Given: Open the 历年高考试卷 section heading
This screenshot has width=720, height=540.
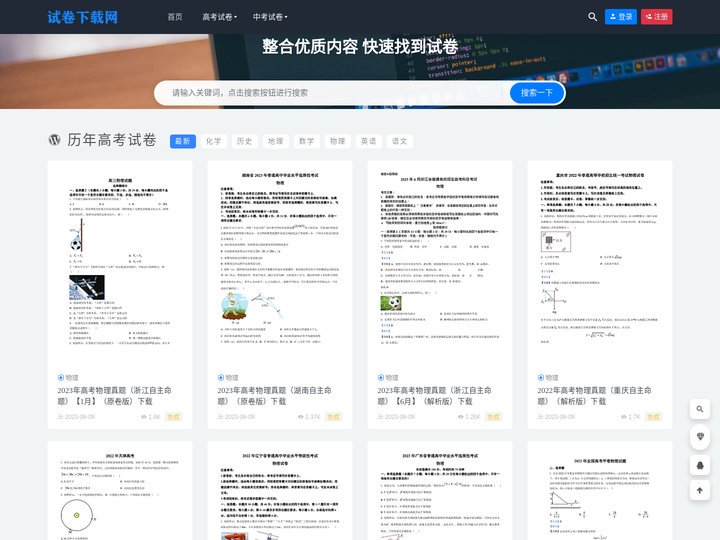Looking at the screenshot, I should [112, 140].
